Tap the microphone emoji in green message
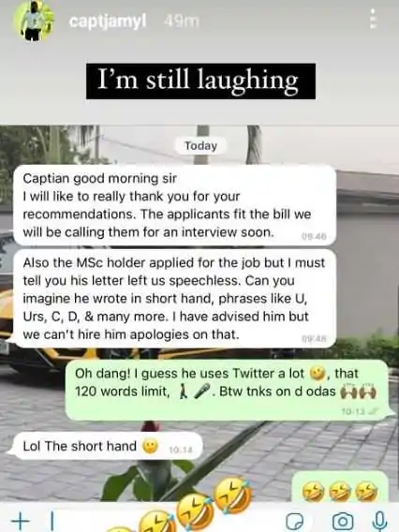The width and height of the screenshot is (399, 532). 203,392
